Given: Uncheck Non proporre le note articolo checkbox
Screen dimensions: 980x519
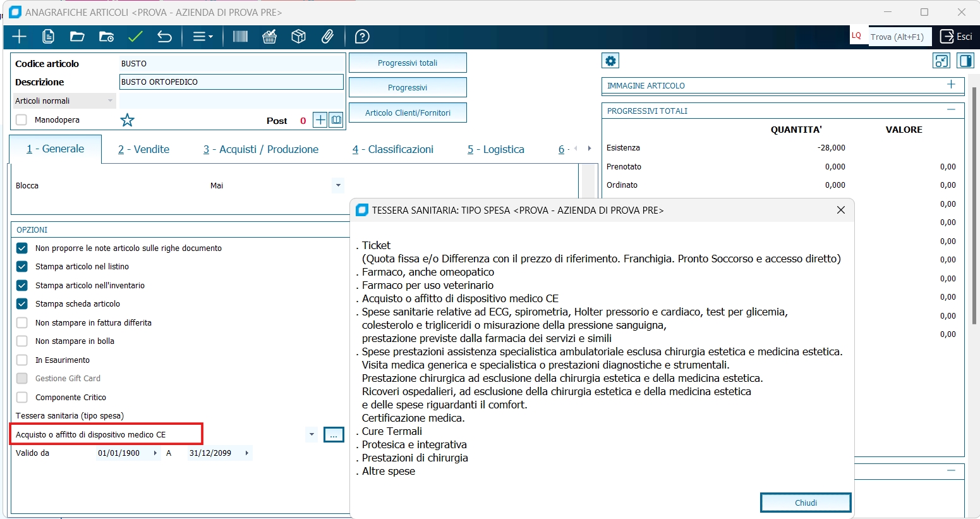Looking at the screenshot, I should click(x=21, y=248).
